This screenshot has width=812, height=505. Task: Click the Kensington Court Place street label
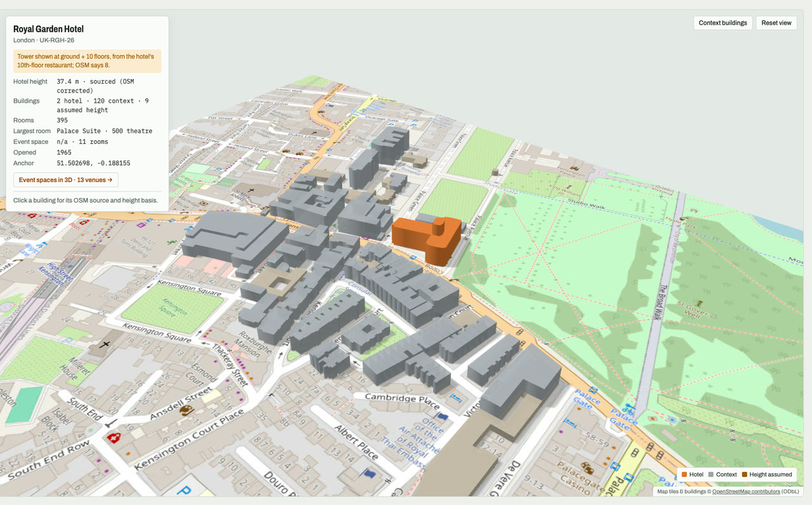pyautogui.click(x=188, y=440)
